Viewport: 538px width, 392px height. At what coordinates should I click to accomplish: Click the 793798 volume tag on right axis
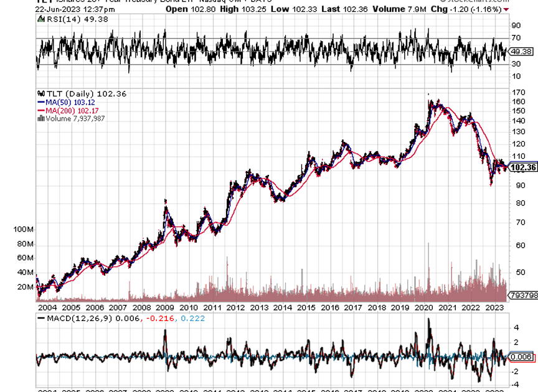click(522, 296)
